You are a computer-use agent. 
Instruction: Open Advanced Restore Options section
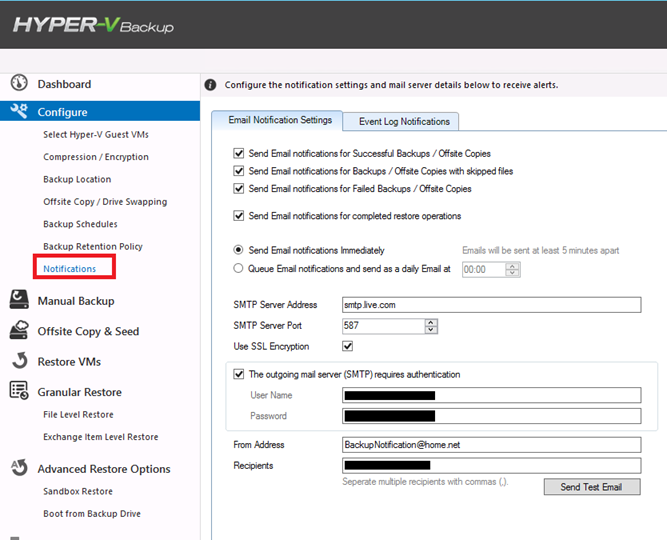(104, 469)
